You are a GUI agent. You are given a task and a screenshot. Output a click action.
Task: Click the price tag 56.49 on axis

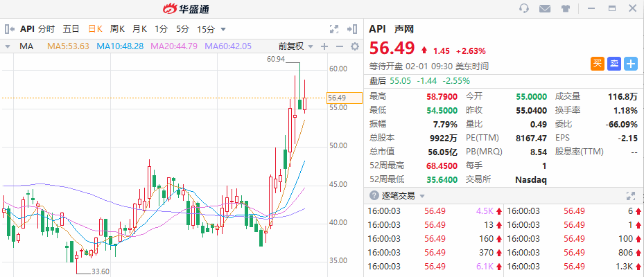pyautogui.click(x=345, y=98)
